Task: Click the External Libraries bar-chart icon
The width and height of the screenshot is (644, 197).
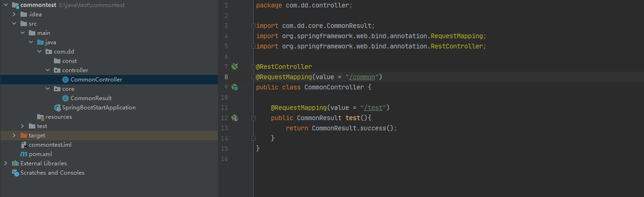Action: pos(15,163)
